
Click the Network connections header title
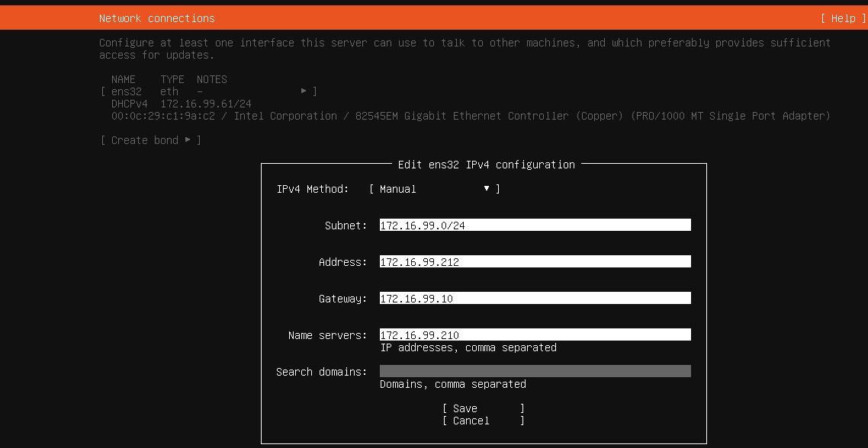coord(157,18)
